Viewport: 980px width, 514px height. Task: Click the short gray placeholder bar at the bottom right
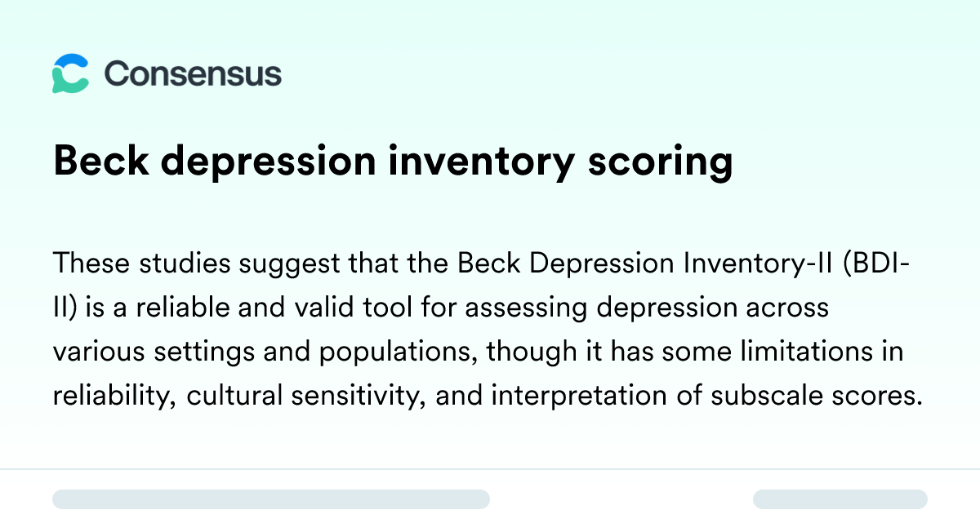[840, 499]
